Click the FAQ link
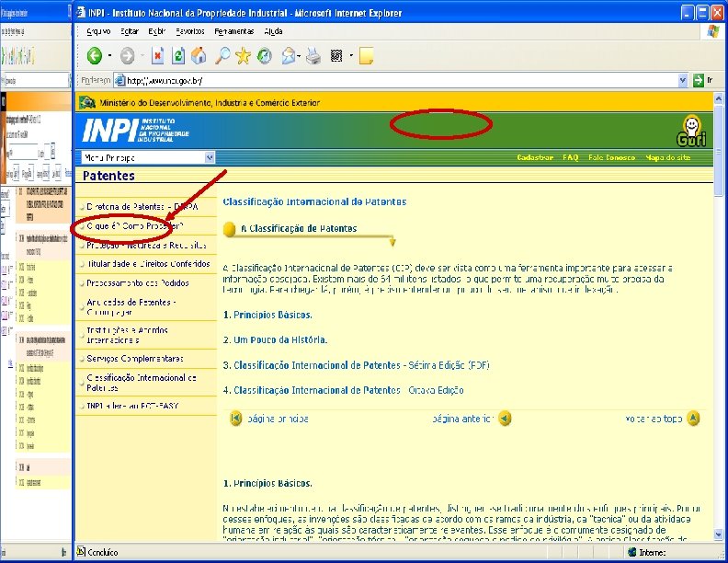The width and height of the screenshot is (728, 563). 571,157
